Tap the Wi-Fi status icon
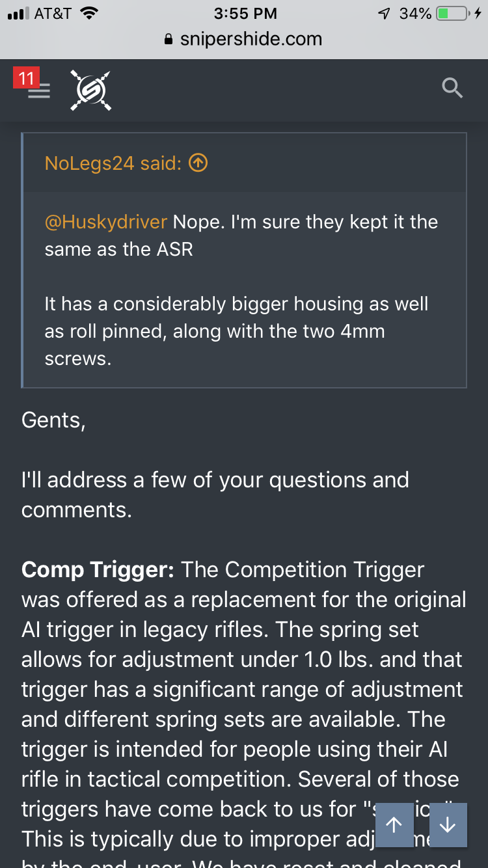Viewport: 488px width, 868px height. (90, 13)
